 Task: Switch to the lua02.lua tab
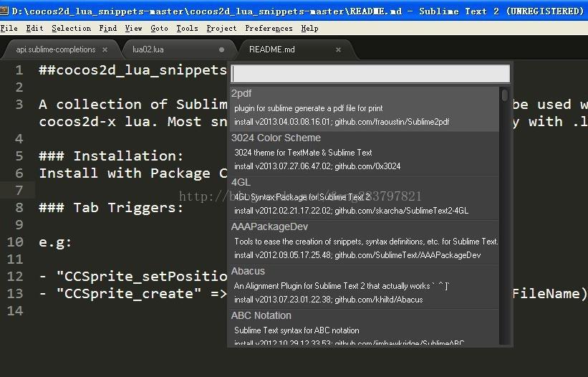click(148, 49)
